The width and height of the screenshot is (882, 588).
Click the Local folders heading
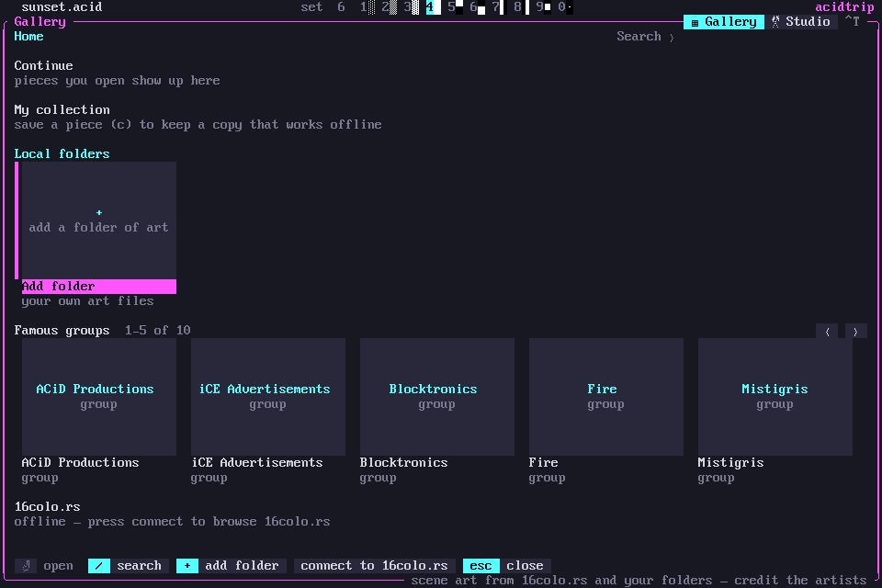tap(62, 154)
